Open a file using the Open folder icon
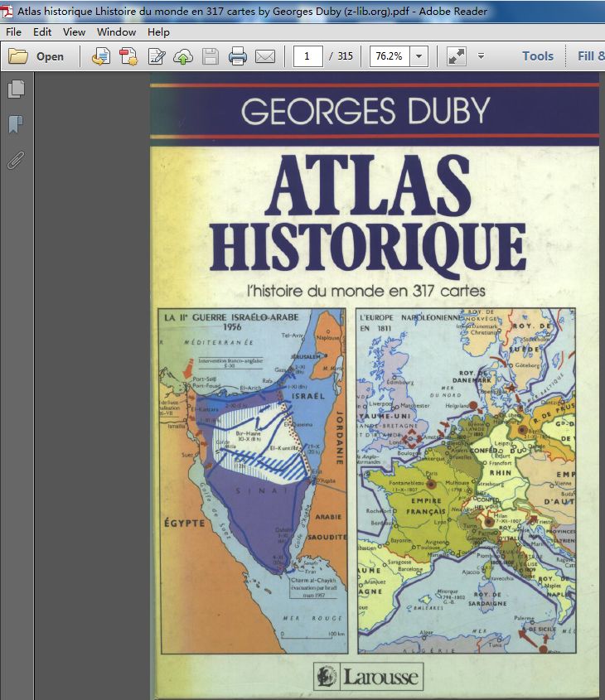The height and width of the screenshot is (700, 605). 18,56
